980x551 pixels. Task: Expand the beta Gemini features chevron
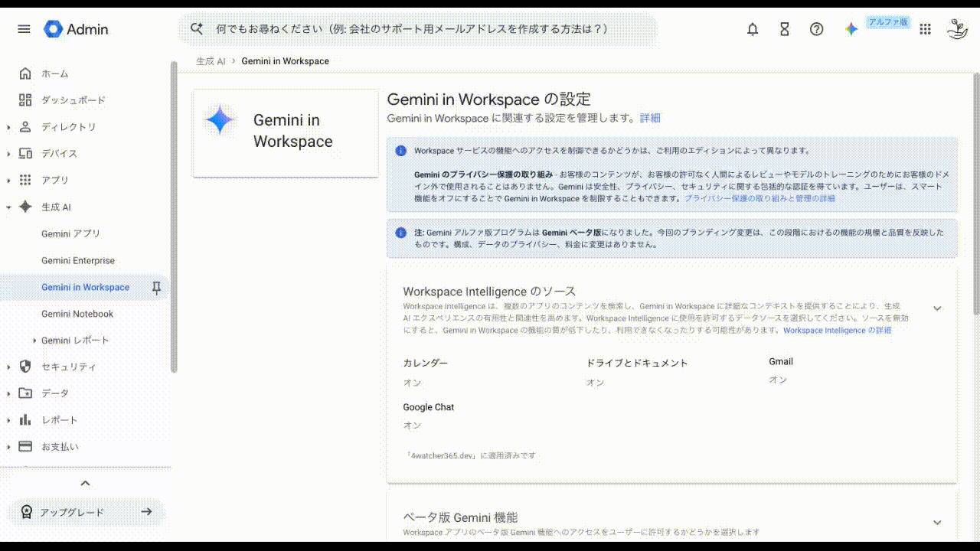[x=937, y=523]
